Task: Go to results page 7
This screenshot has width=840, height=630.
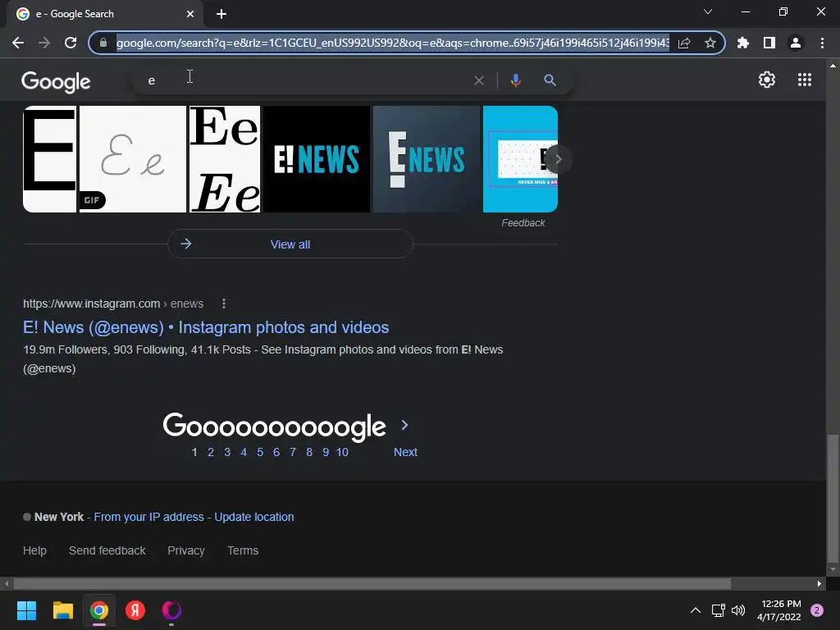Action: pyautogui.click(x=293, y=452)
